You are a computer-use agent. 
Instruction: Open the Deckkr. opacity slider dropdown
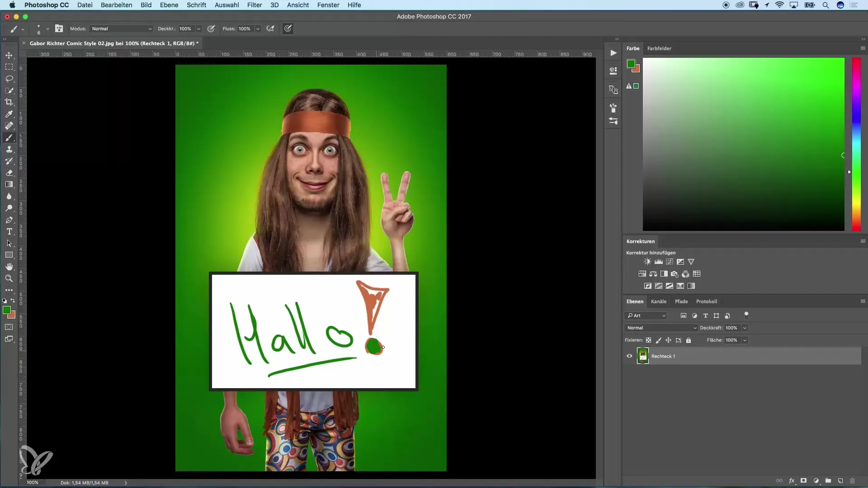[198, 29]
